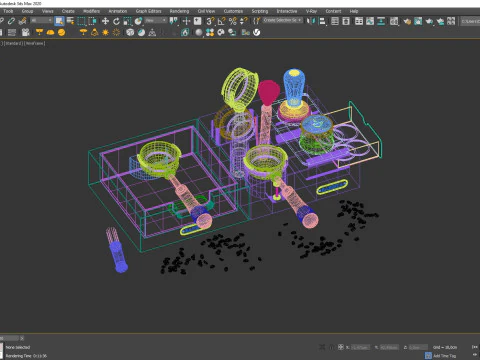The height and width of the screenshot is (360, 480).
Task: Open the Group menu
Action: (27, 11)
